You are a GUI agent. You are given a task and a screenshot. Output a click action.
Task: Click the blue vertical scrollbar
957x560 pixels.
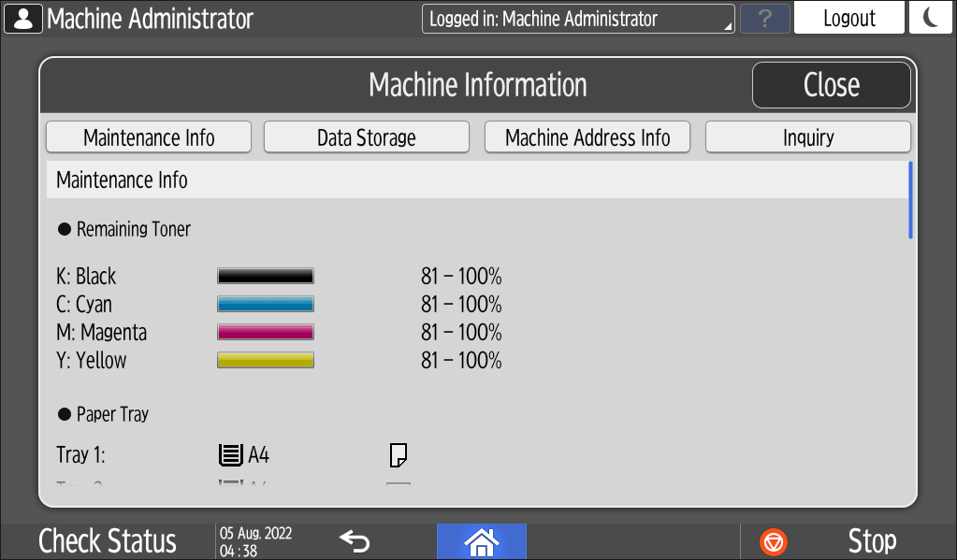[x=910, y=200]
